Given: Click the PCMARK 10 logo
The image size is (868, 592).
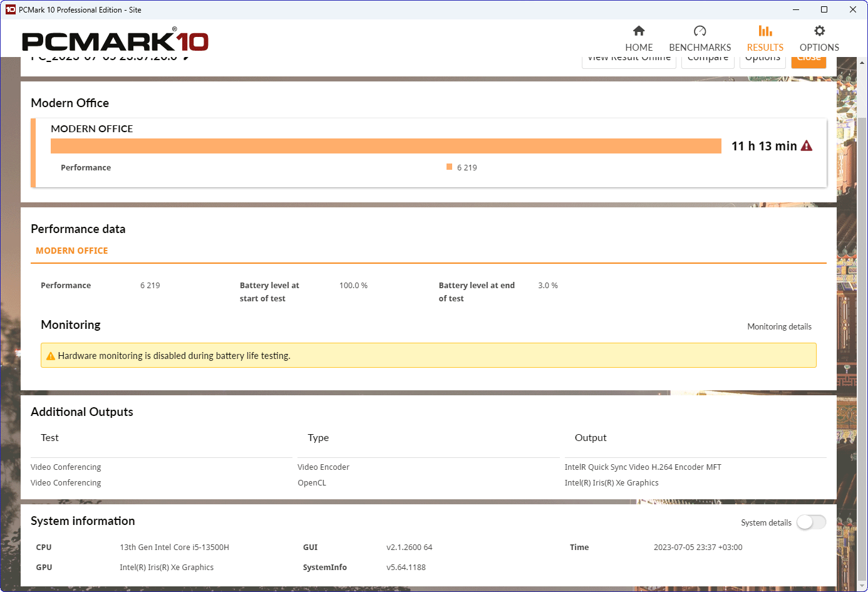Looking at the screenshot, I should point(115,41).
